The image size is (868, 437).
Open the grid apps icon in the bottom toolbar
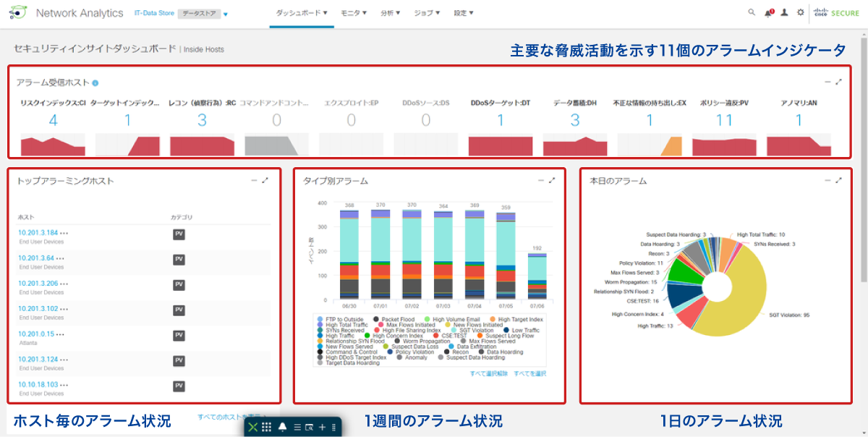coord(266,427)
